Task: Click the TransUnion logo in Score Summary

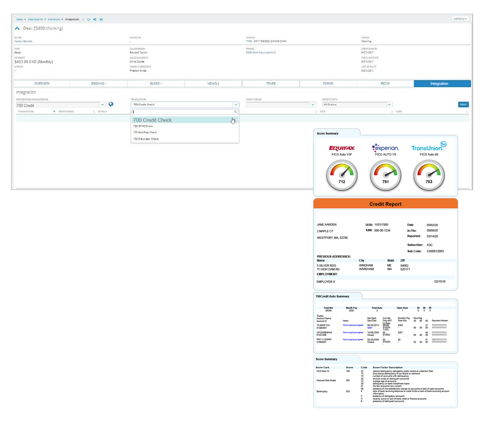Action: point(429,147)
